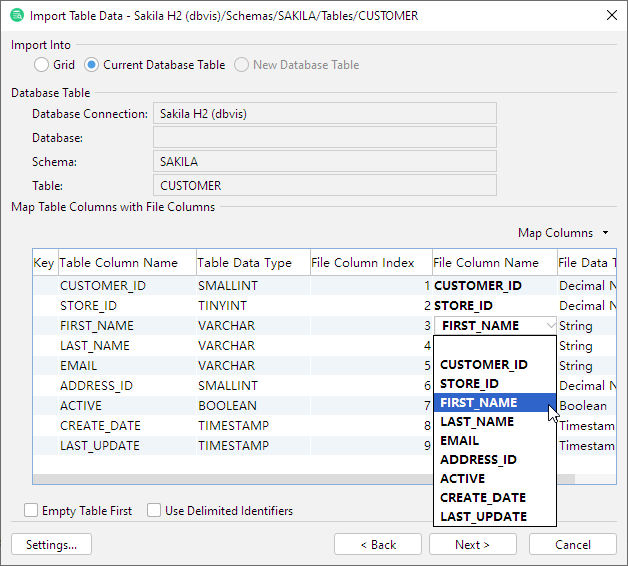
Task: Click the Table Column Name header
Action: click(x=119, y=263)
